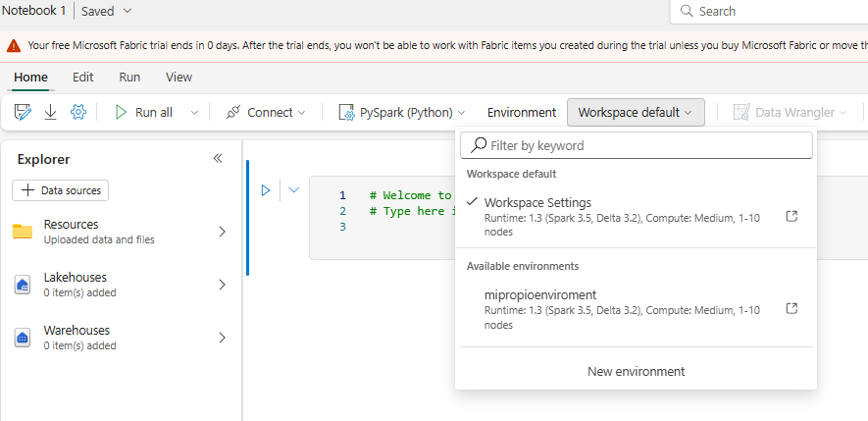The width and height of the screenshot is (868, 421).
Task: Open Workspace Settings external link icon
Action: point(792,216)
